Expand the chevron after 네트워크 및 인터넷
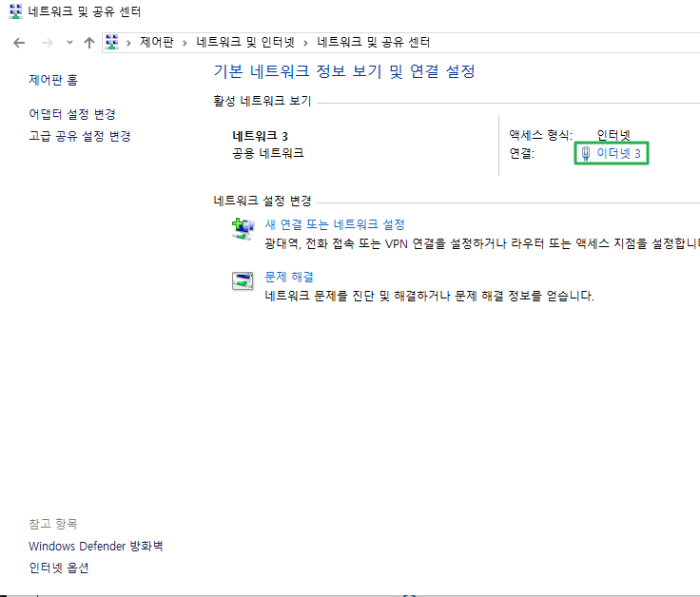 306,43
